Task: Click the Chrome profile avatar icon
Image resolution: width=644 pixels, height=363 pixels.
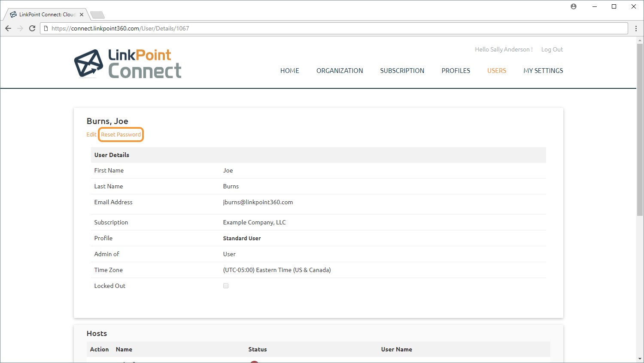Action: 574,6
